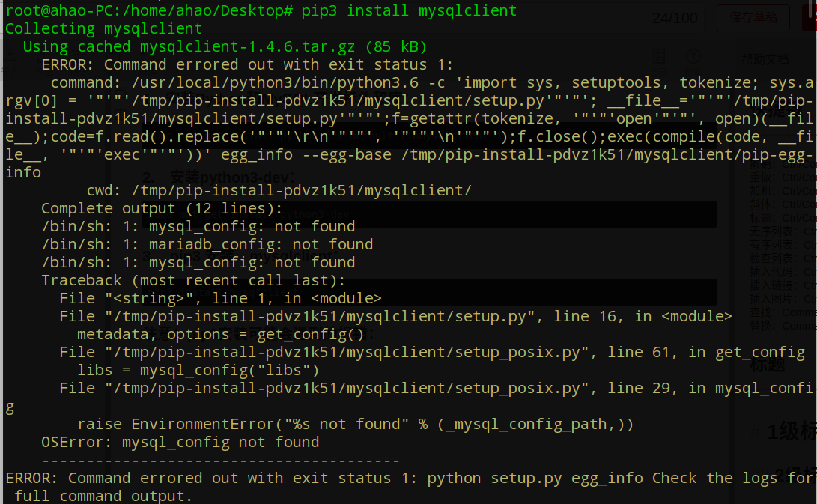Screen dimensions: 817x504
Task: Click the '/bin/sh: 1: mysql_config: not found' line under mariadb_config
Action: (x=198, y=263)
